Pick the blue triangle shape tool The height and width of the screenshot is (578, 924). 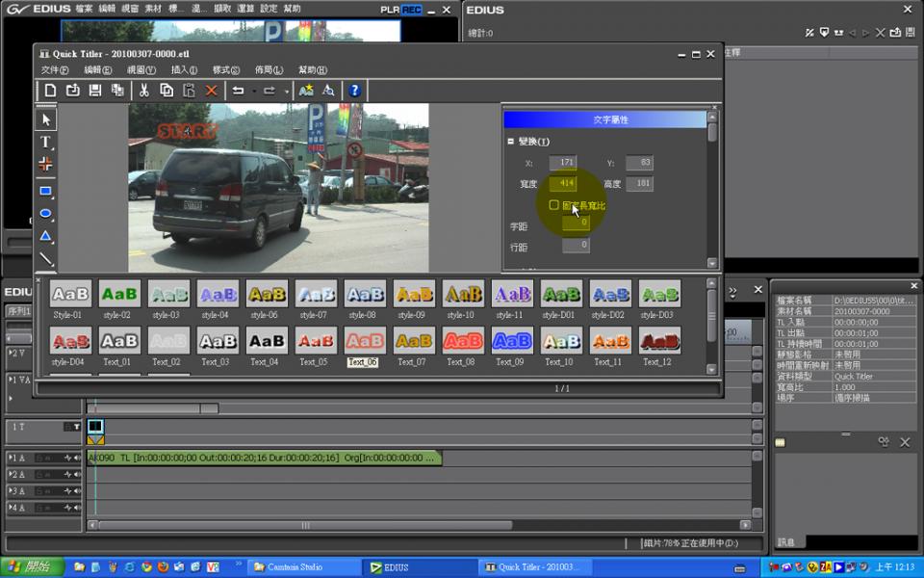[45, 237]
